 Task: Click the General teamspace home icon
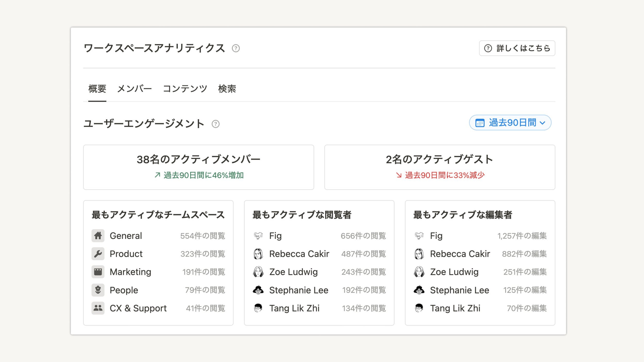98,236
